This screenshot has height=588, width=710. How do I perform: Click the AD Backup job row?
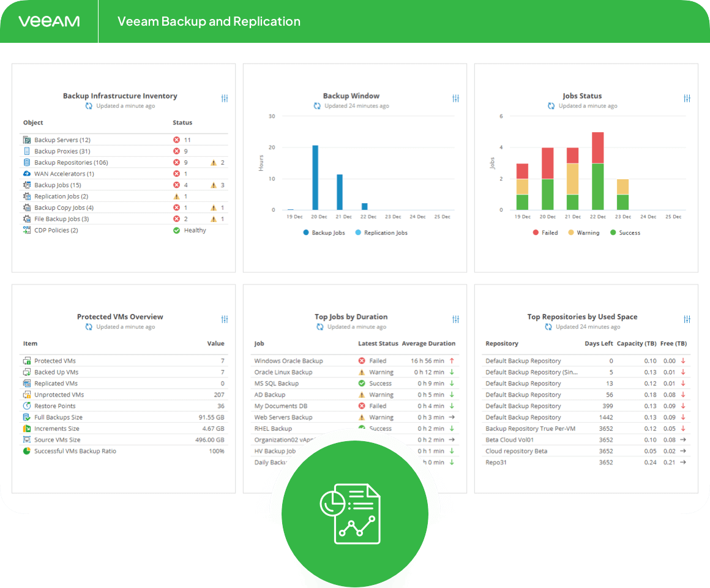(x=355, y=395)
